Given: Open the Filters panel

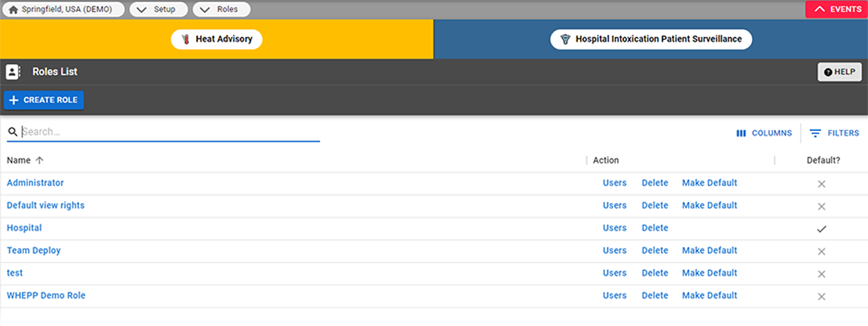Looking at the screenshot, I should click(x=834, y=133).
